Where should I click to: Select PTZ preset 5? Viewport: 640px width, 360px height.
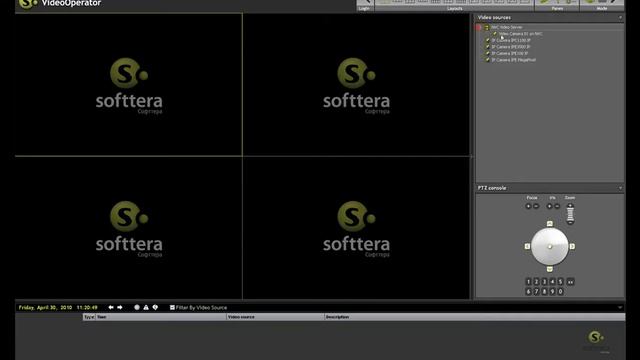(560, 282)
